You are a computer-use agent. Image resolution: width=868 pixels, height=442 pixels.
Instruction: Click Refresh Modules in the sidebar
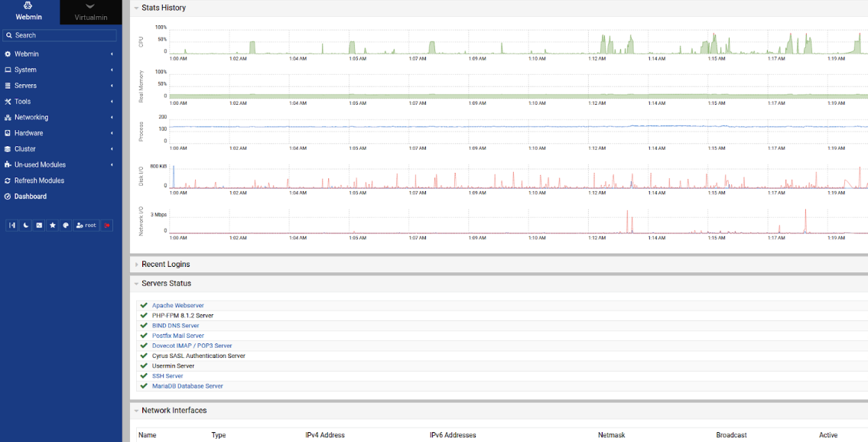(x=39, y=180)
